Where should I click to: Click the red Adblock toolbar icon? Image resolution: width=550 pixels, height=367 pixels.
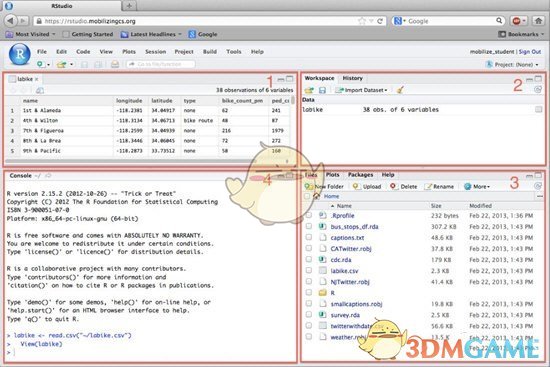[x=517, y=21]
